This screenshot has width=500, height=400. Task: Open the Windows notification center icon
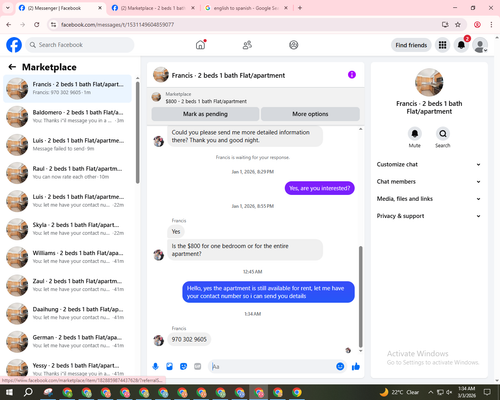click(x=487, y=392)
